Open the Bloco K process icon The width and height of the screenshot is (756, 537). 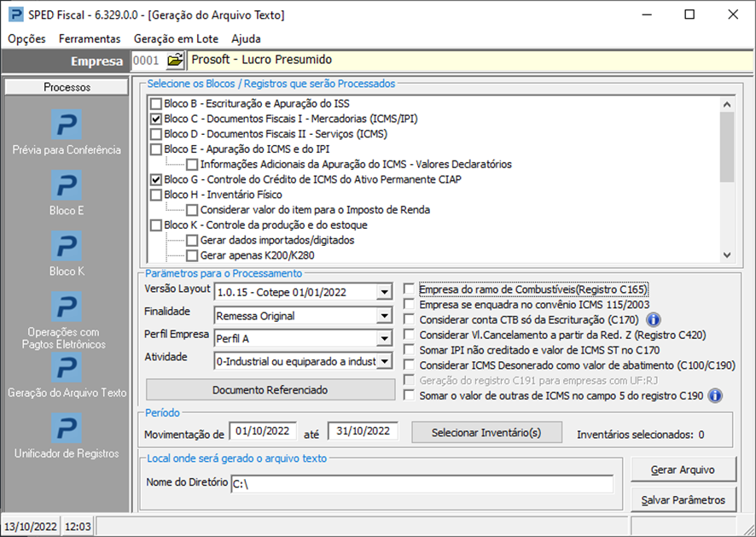tap(67, 246)
